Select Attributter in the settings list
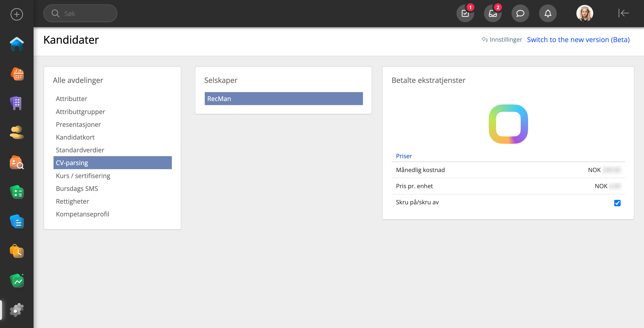The height and width of the screenshot is (328, 644). pos(72,99)
